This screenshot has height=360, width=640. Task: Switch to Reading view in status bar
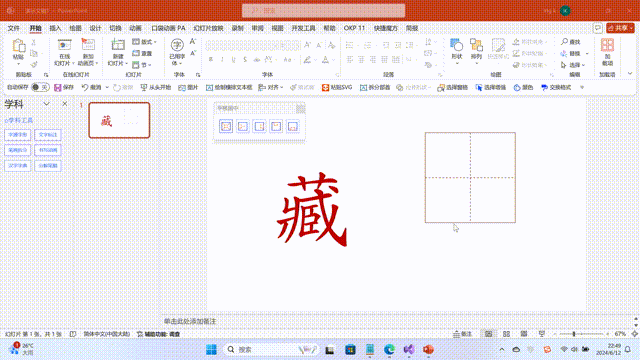[524, 334]
